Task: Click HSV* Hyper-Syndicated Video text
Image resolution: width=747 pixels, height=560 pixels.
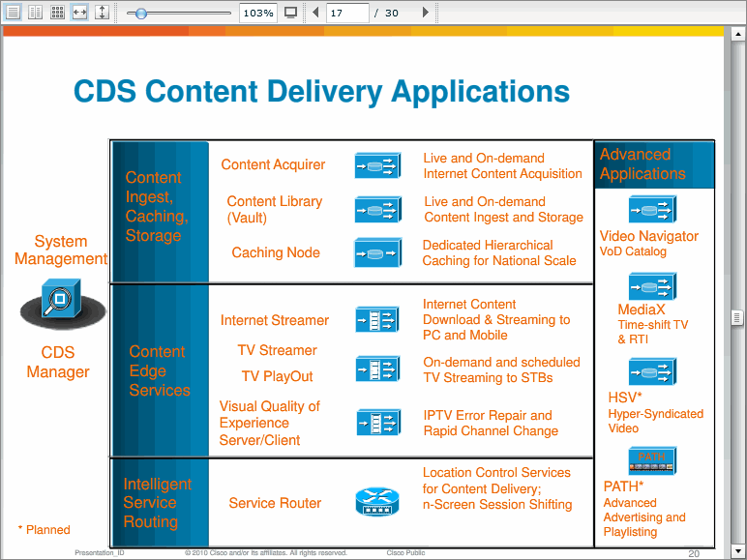Action: (x=655, y=412)
